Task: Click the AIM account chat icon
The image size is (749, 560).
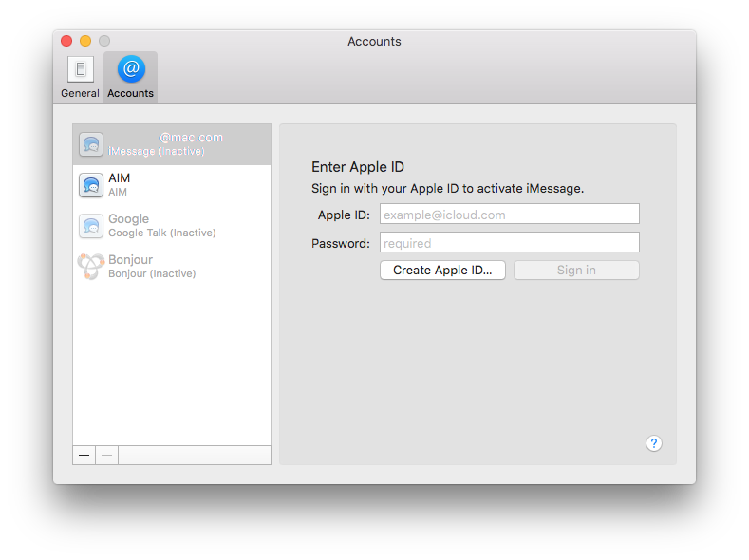Action: click(91, 185)
